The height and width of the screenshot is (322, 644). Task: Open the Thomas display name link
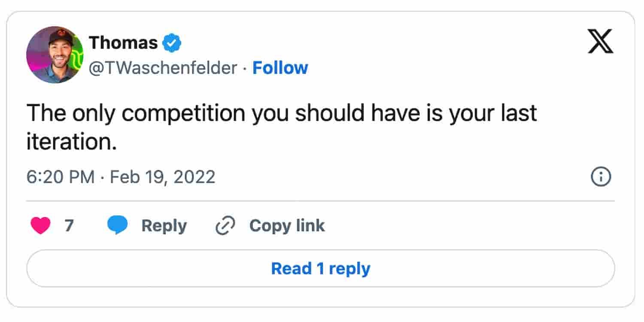(x=124, y=43)
